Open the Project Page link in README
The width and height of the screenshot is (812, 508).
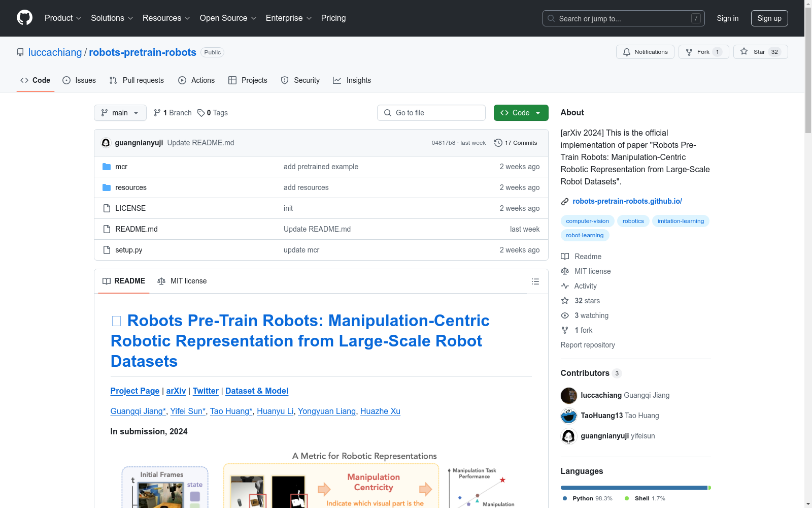click(x=135, y=391)
